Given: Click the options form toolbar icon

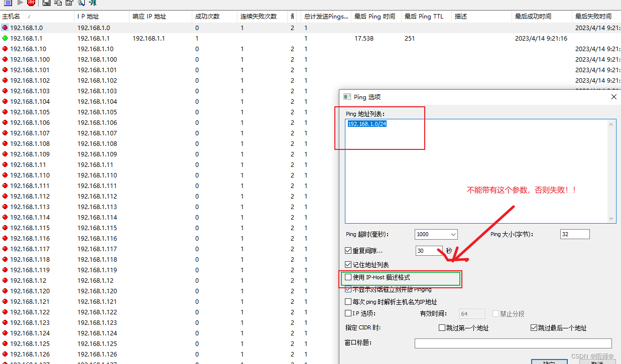Looking at the screenshot, I should 69,3.
